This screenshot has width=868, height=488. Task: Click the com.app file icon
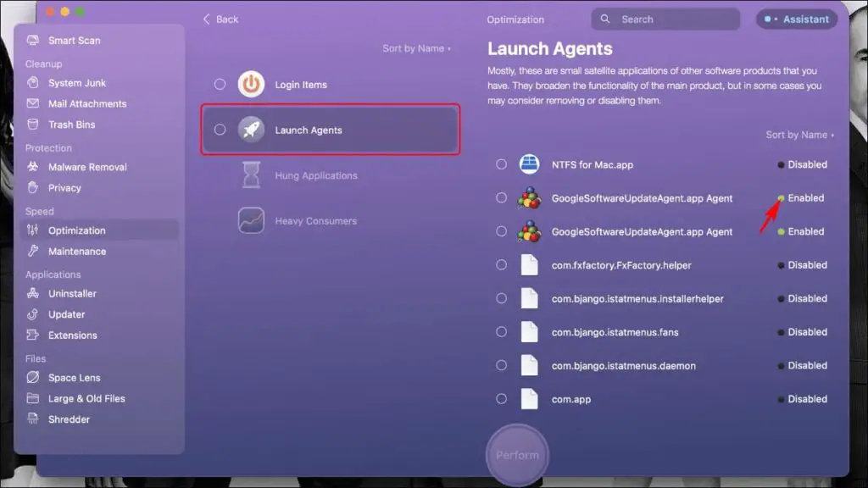(529, 399)
